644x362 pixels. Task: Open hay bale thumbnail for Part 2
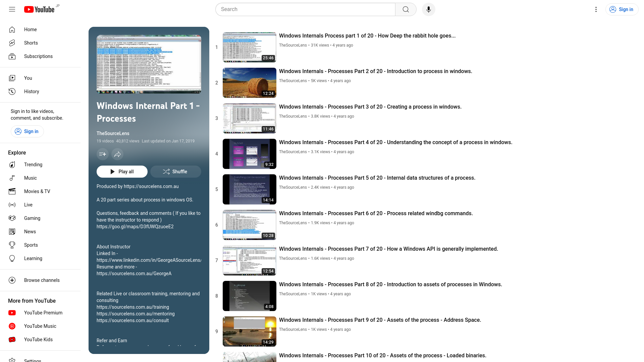pyautogui.click(x=250, y=83)
